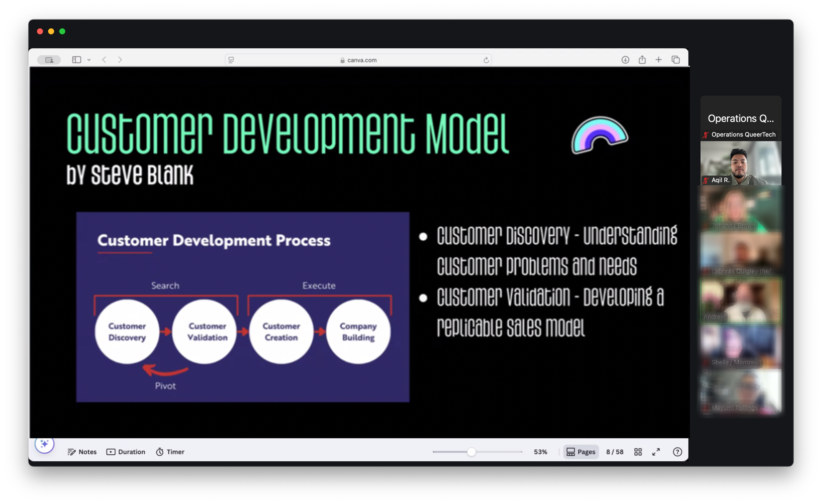Screen dimensions: 822x504
Task: Select Andrew's participant video thumbnail
Action: (740, 300)
